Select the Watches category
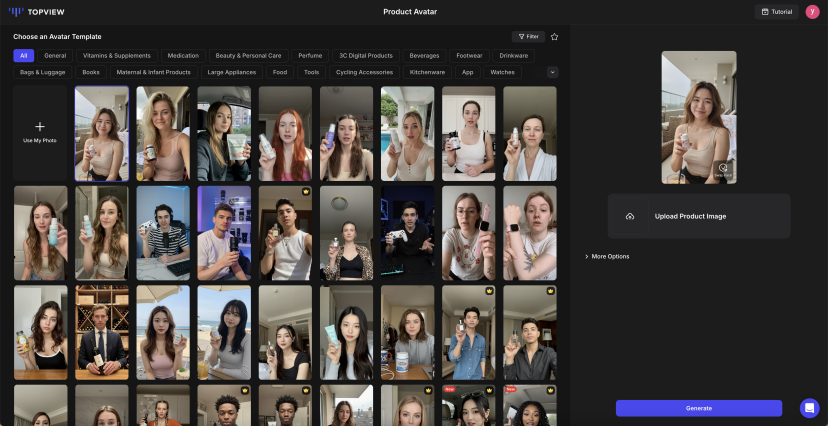This screenshot has width=828, height=426. tap(502, 72)
